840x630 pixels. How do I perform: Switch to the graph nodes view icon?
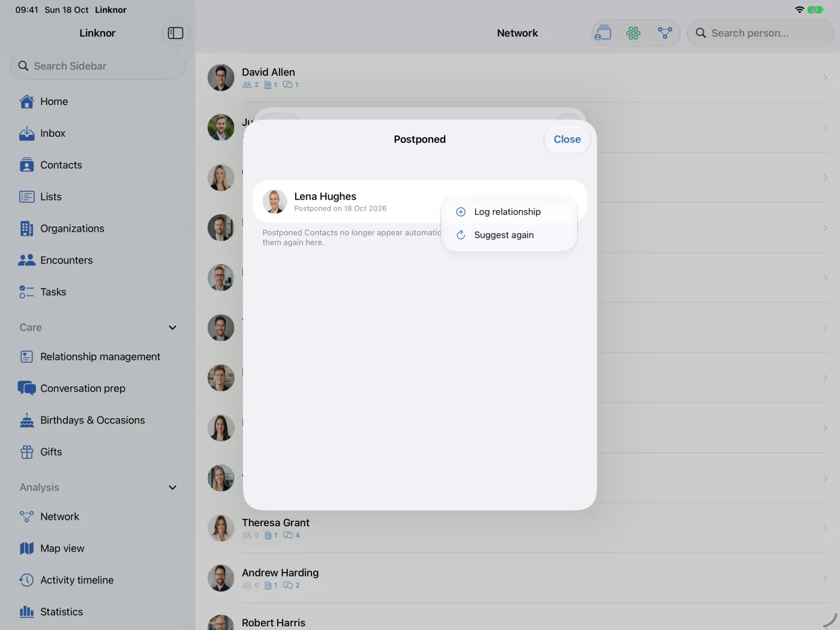pyautogui.click(x=665, y=33)
